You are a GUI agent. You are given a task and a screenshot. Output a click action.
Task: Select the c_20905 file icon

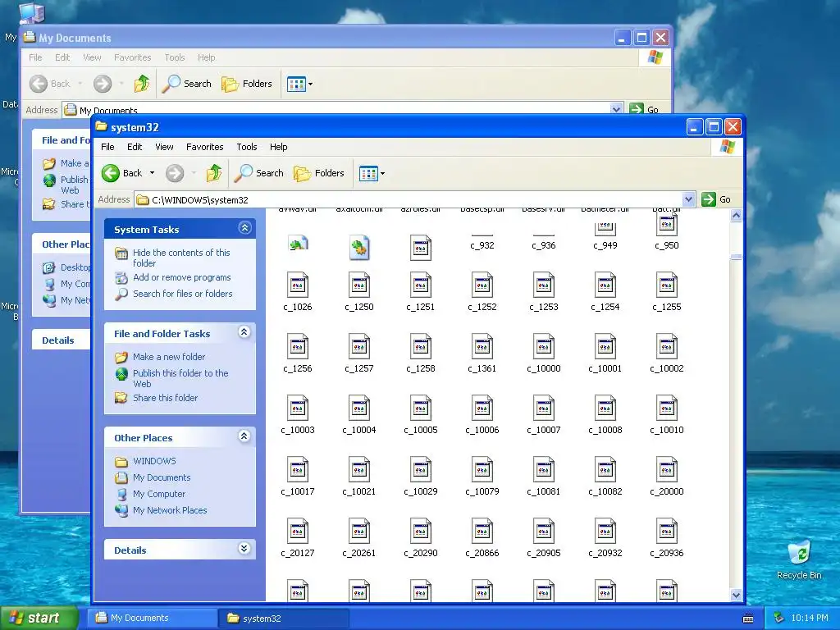(x=544, y=532)
